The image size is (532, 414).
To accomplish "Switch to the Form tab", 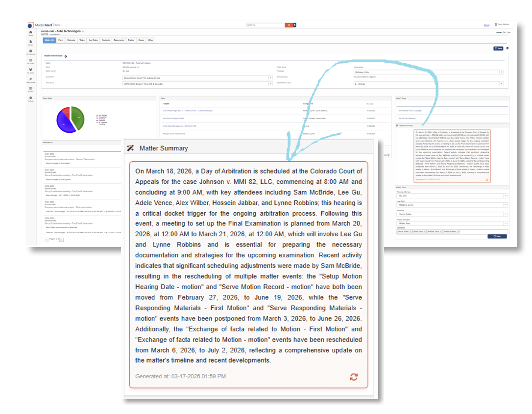I will click(61, 40).
